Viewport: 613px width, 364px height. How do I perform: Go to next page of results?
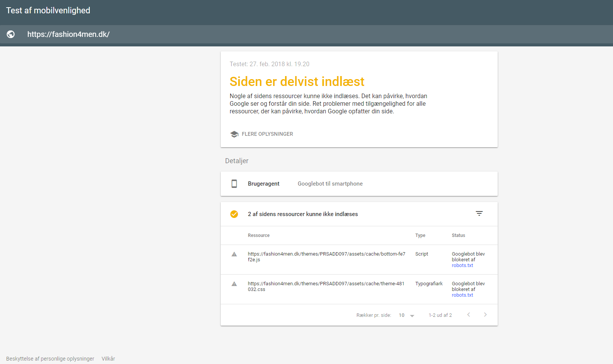point(485,315)
